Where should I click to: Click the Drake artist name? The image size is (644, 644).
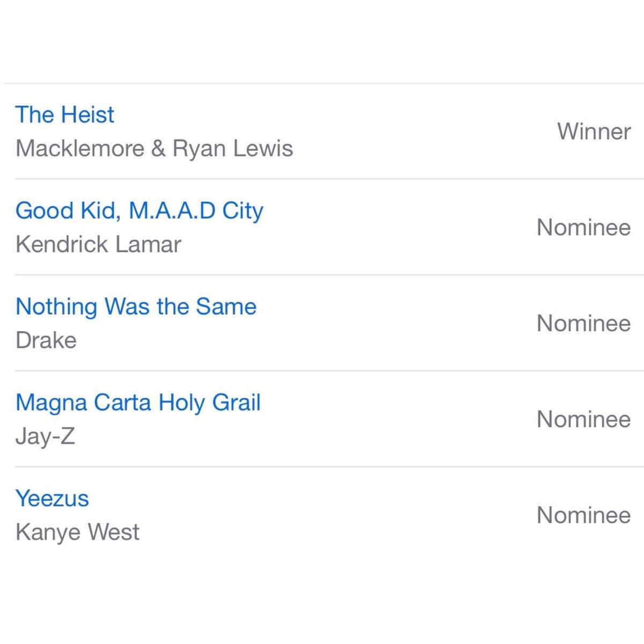click(x=46, y=340)
